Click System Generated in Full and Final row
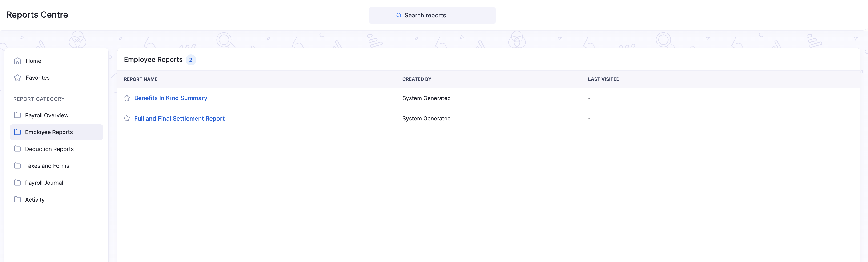The image size is (868, 262). [x=426, y=118]
